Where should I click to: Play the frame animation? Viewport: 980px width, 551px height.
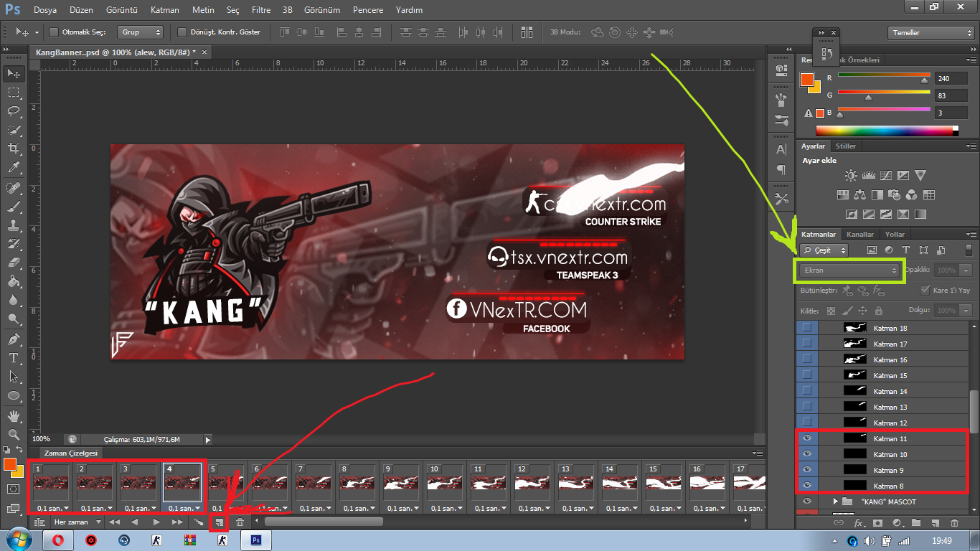(156, 522)
